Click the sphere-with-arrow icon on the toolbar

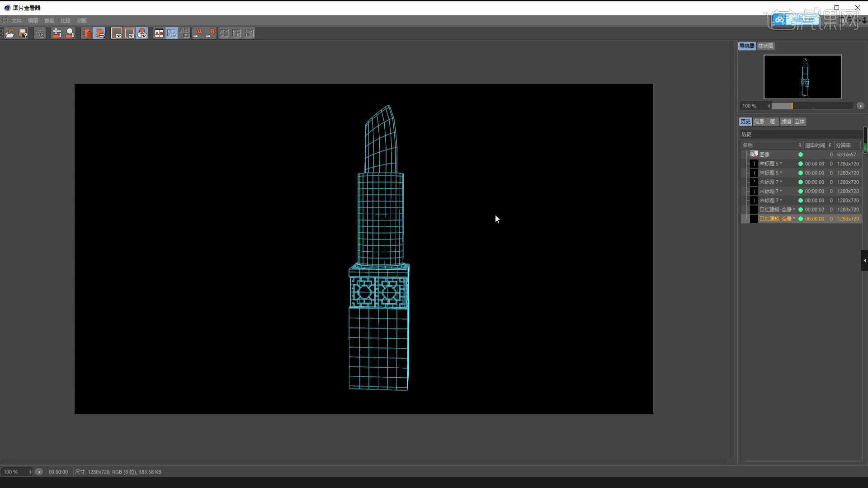70,33
